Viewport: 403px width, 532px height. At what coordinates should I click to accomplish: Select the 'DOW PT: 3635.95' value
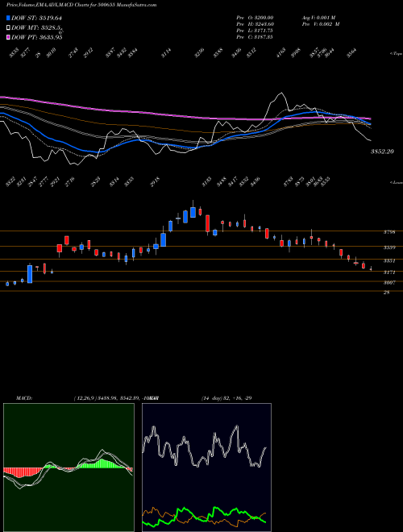[36, 37]
